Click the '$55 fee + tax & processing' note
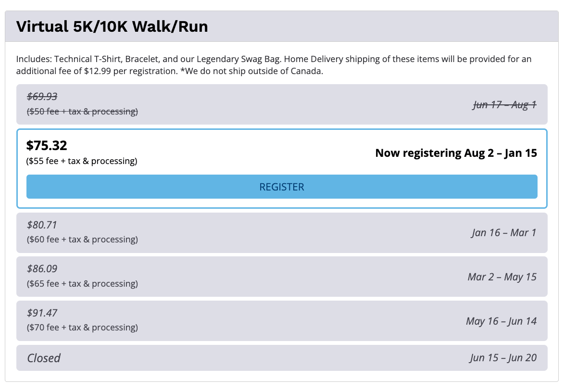Image resolution: width=564 pixels, height=392 pixels. tap(82, 161)
